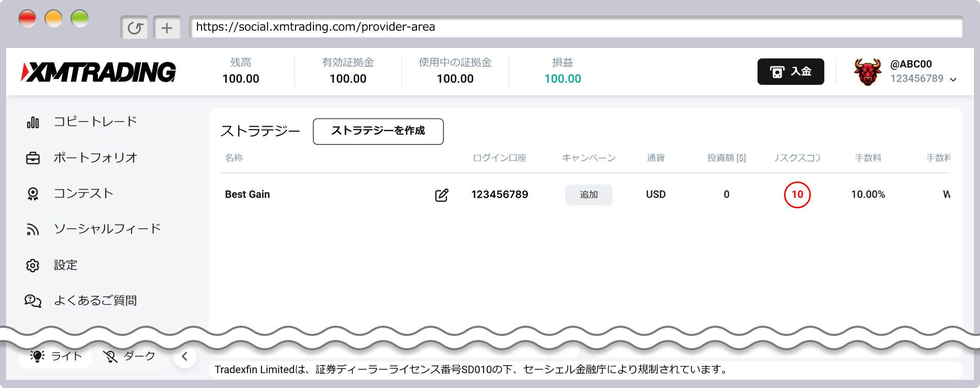Screen dimensions: 980x388
Task: Click the 追加 campaign button
Action: [589, 195]
